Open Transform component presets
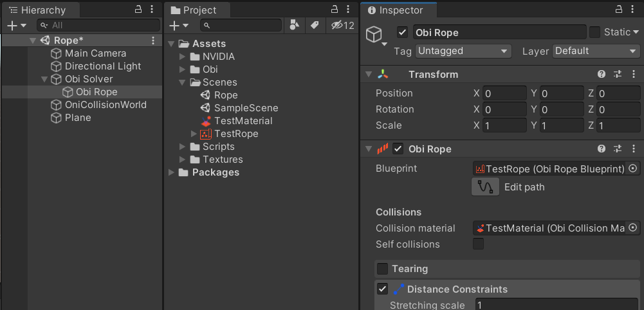The width and height of the screenshot is (644, 310). click(618, 75)
